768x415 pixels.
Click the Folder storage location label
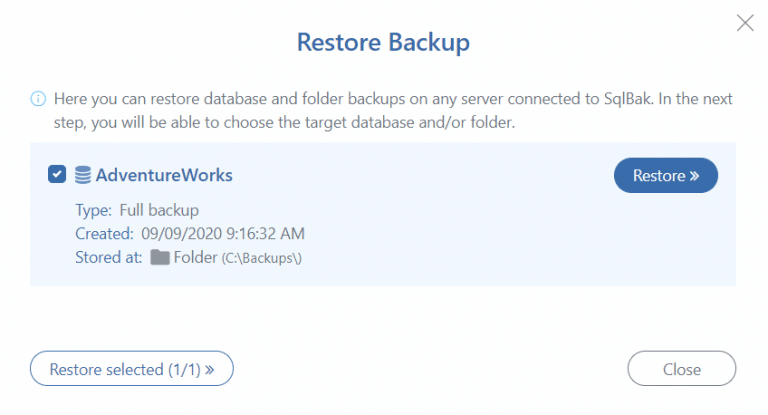(x=195, y=257)
